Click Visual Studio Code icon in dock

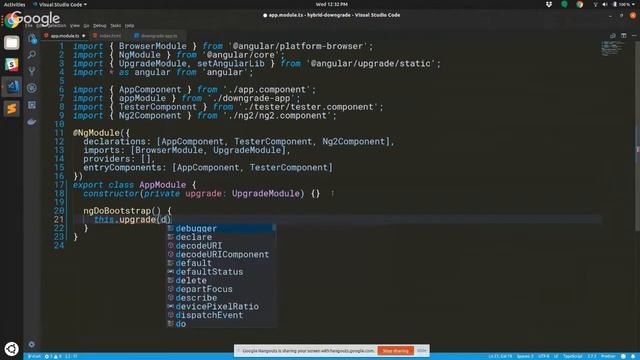click(11, 87)
